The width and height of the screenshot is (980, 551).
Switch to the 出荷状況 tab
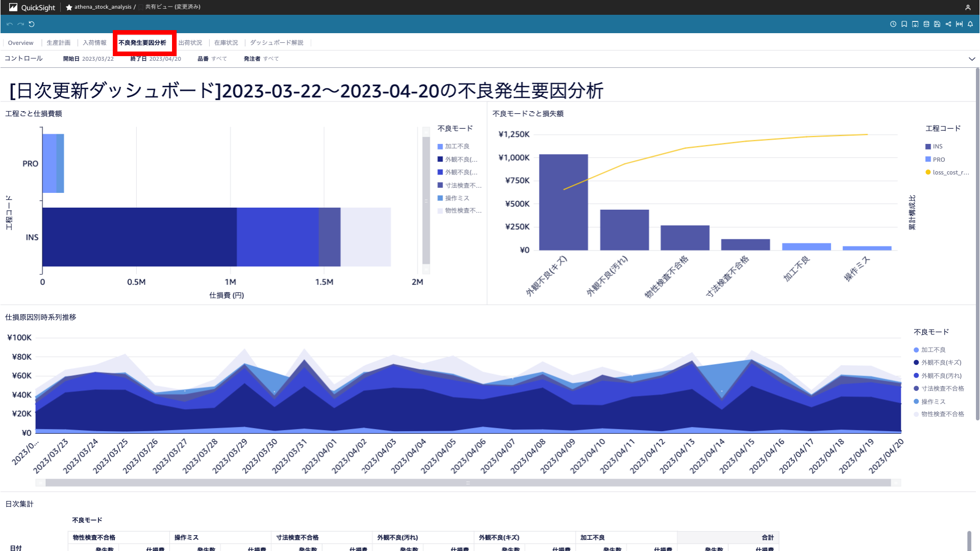(190, 43)
